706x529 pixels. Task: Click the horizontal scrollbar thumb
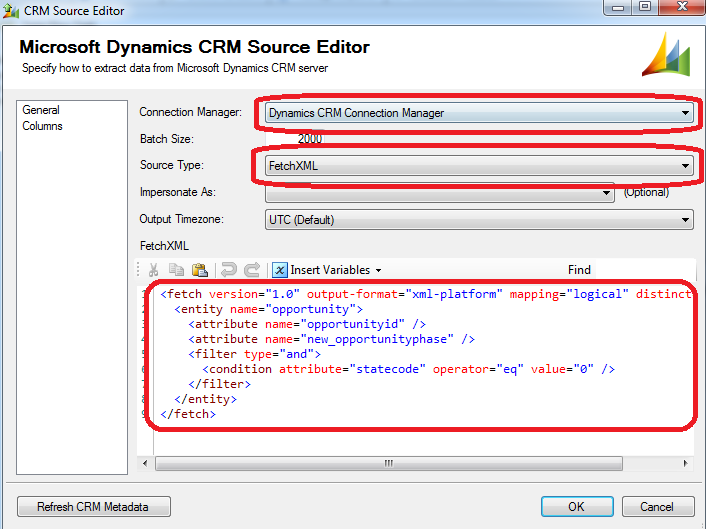[x=389, y=463]
